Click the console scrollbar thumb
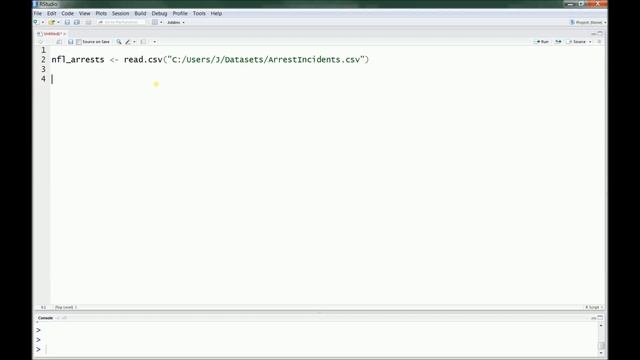Image resolution: width=640 pixels, height=360 pixels. (x=601, y=346)
